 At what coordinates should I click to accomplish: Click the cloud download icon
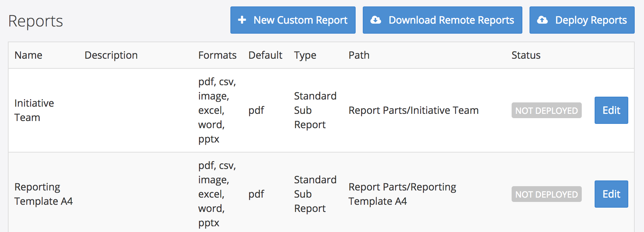coord(376,20)
